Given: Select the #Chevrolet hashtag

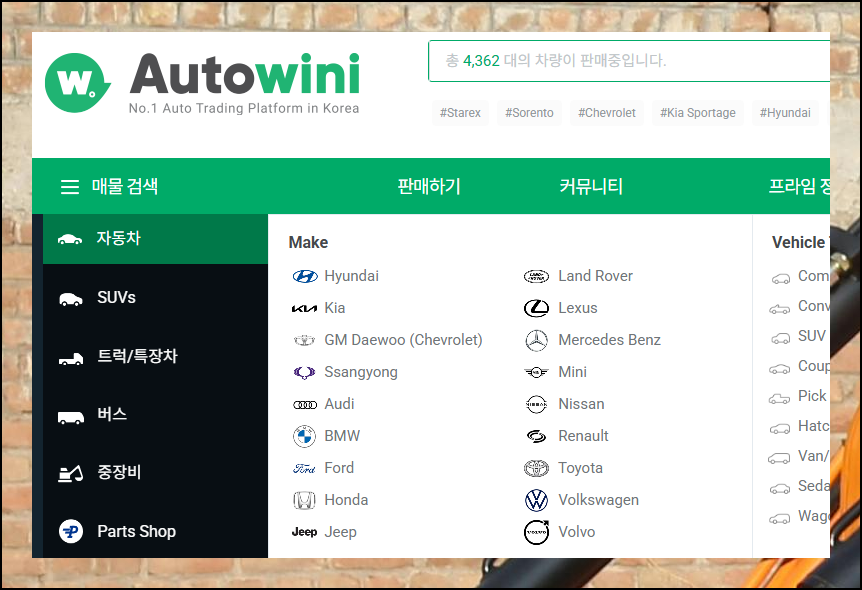Looking at the screenshot, I should coord(607,113).
